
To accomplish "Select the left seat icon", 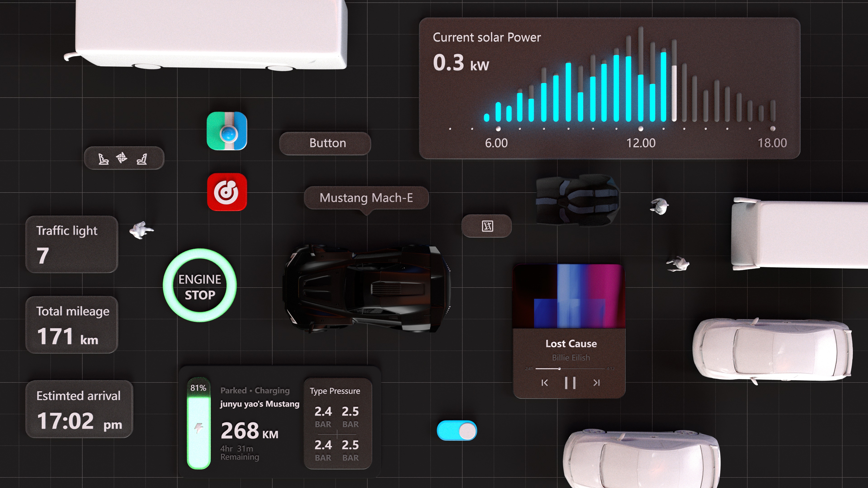I will tap(103, 159).
